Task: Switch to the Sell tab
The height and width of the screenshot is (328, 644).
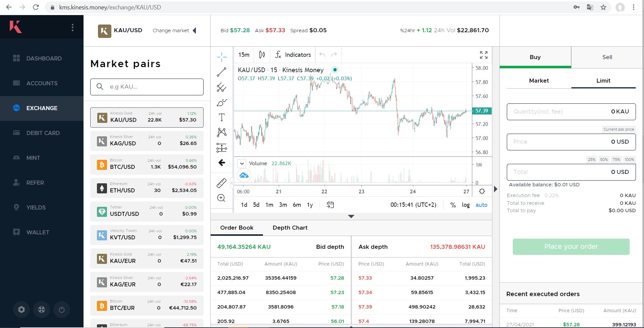Action: point(607,57)
